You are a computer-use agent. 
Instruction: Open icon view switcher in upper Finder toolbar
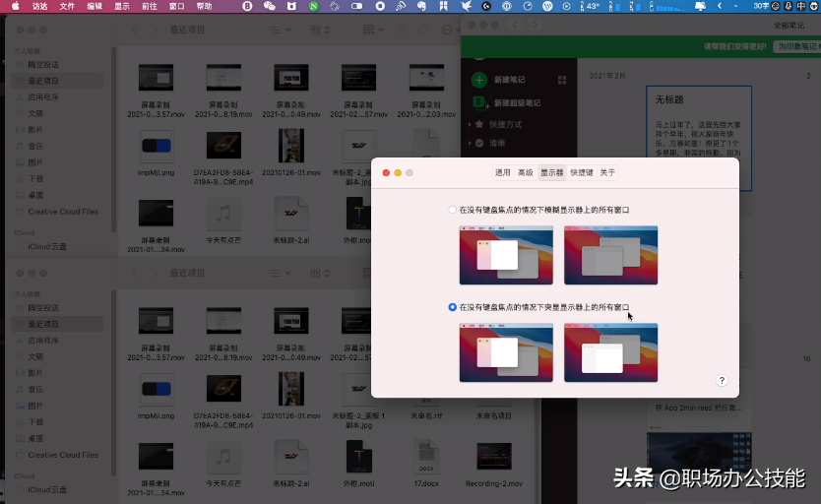320,30
